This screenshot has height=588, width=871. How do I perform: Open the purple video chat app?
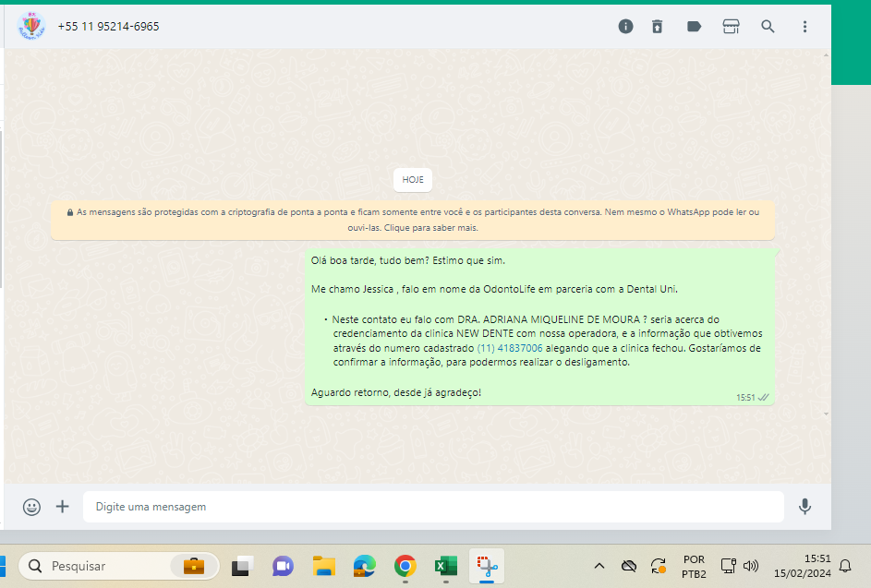(x=283, y=566)
